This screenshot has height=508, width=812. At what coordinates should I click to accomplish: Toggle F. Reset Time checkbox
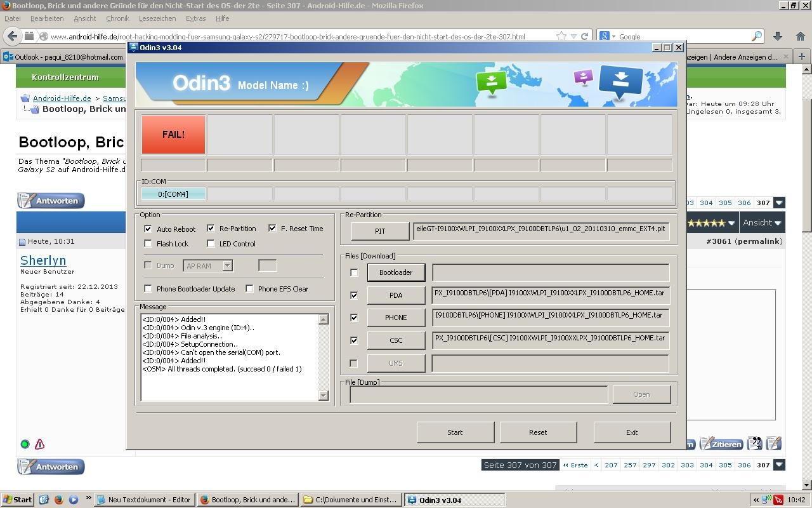[x=272, y=229]
